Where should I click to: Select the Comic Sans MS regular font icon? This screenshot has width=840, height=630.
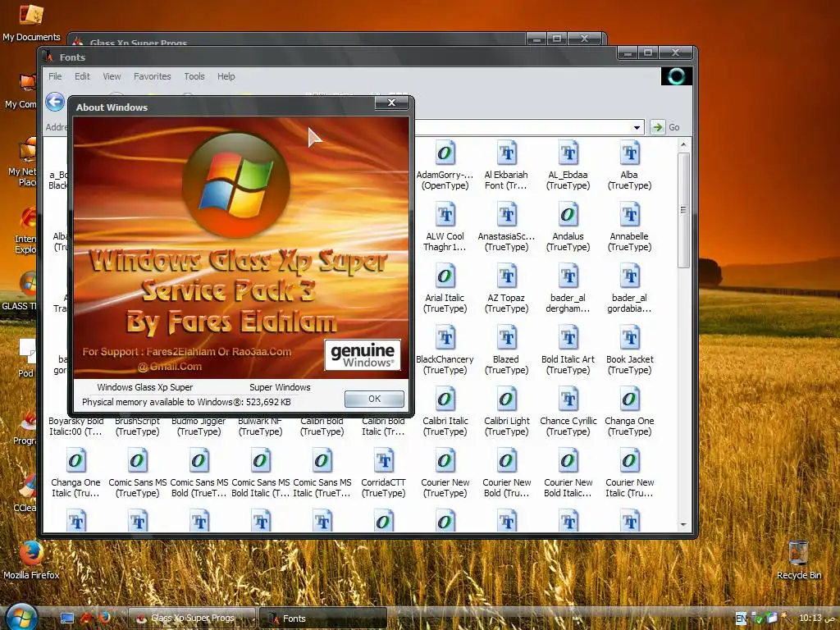[x=137, y=461]
